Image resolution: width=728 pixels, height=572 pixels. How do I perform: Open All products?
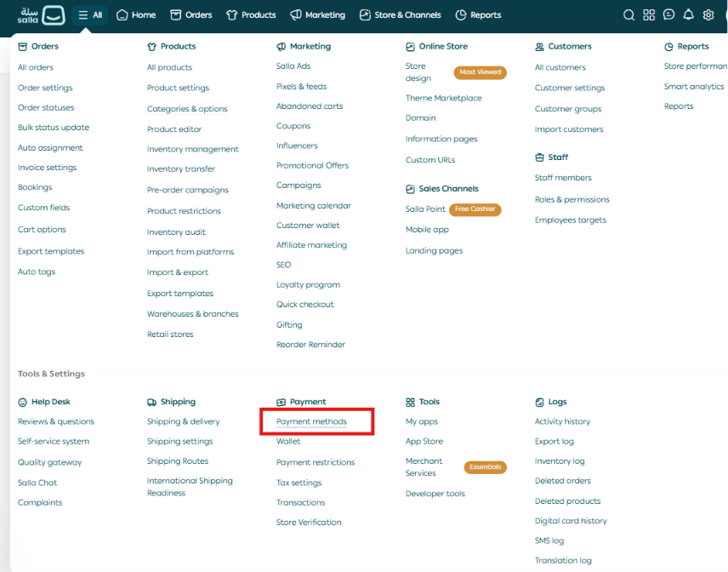click(x=169, y=67)
